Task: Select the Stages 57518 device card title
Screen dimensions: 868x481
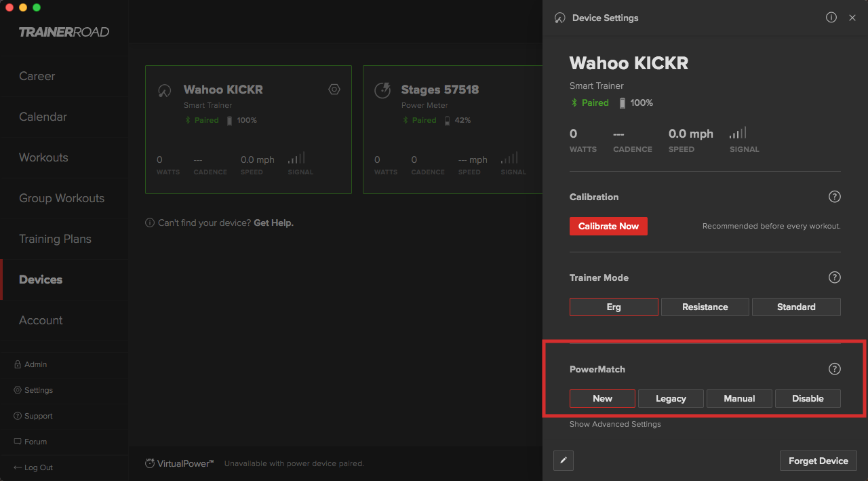Action: [440, 90]
